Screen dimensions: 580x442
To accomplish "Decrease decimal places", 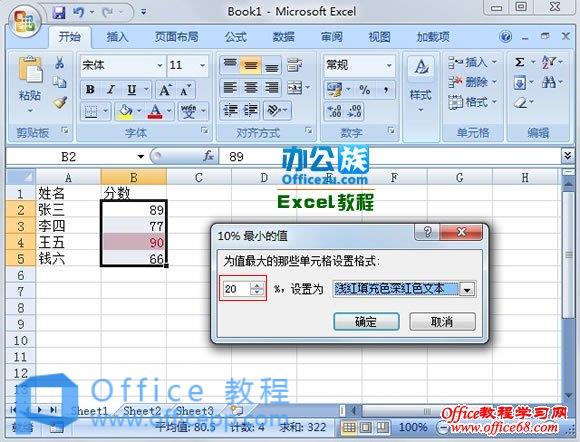I will point(354,111).
